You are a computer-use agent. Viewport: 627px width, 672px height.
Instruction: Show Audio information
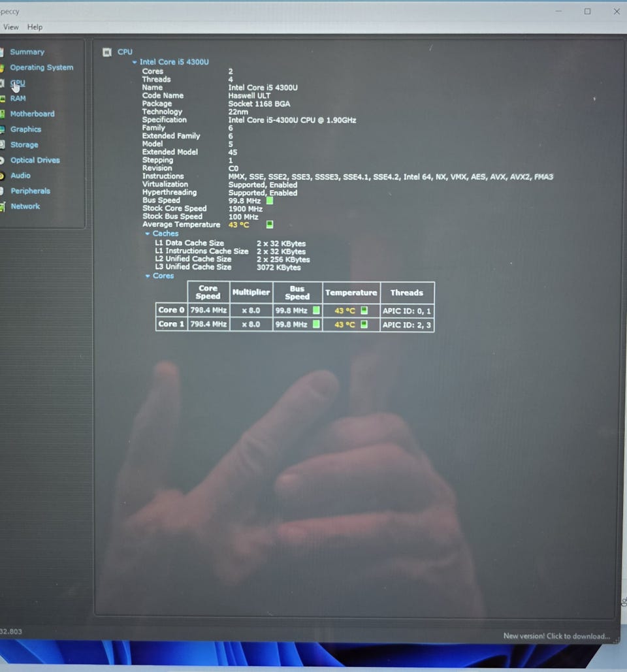tap(20, 175)
